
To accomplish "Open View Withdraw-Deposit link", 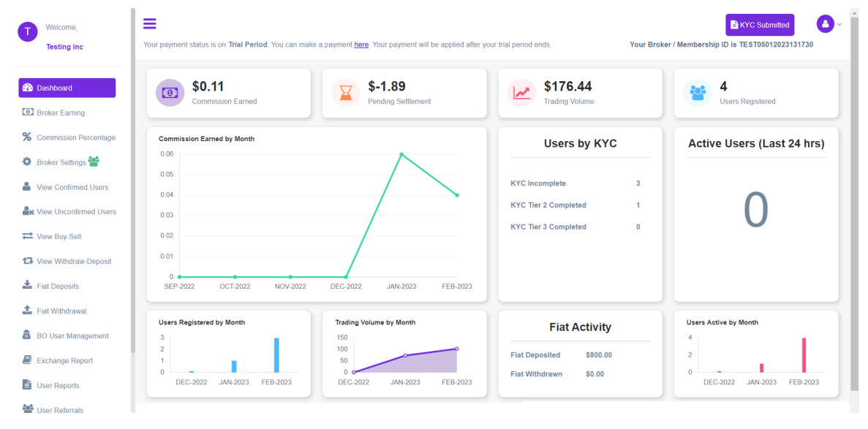I will (x=74, y=262).
